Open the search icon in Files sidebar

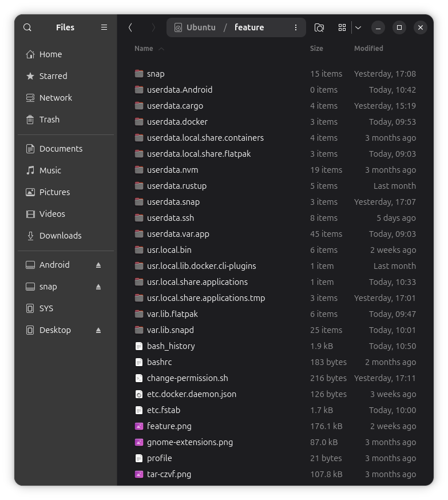27,27
